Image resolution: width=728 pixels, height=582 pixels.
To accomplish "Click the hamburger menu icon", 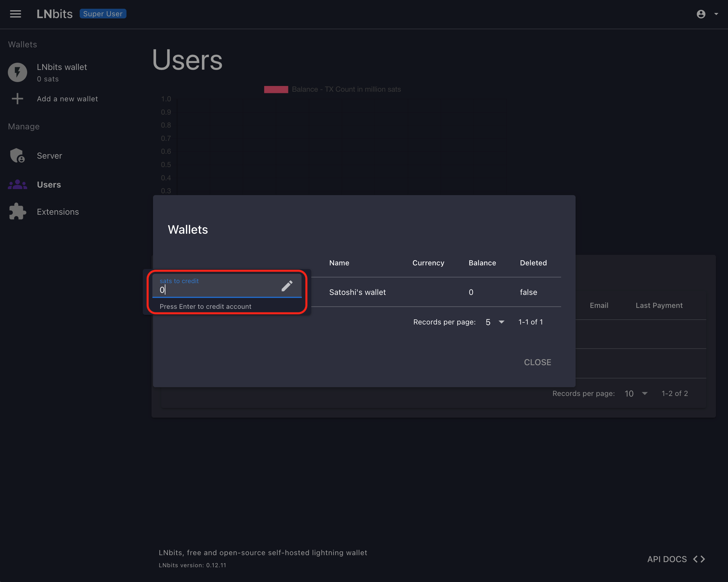I will (15, 14).
